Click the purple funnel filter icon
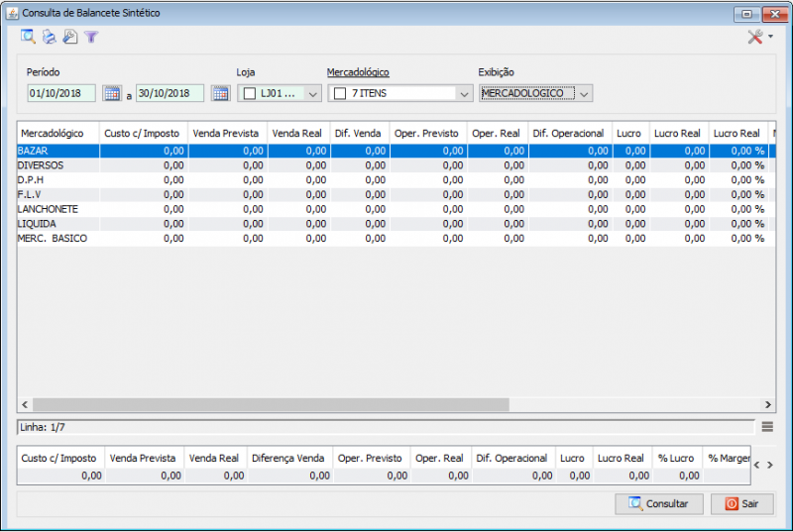The width and height of the screenshot is (793, 532). point(91,37)
